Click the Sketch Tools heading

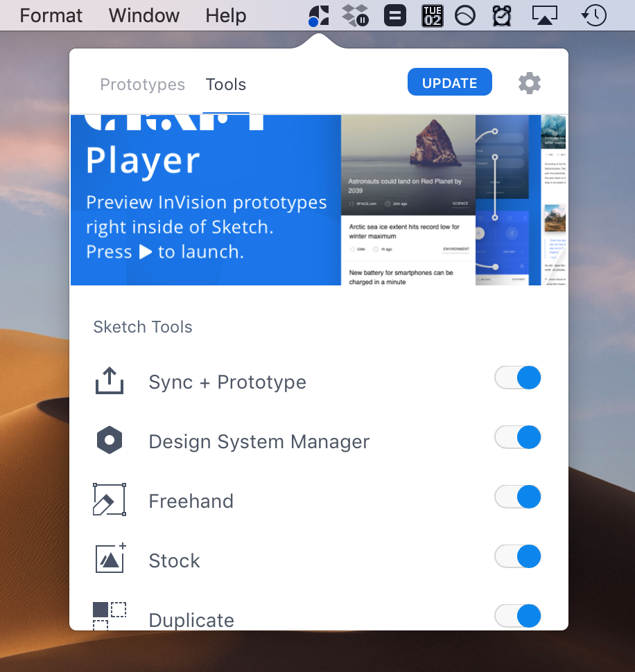pos(143,327)
